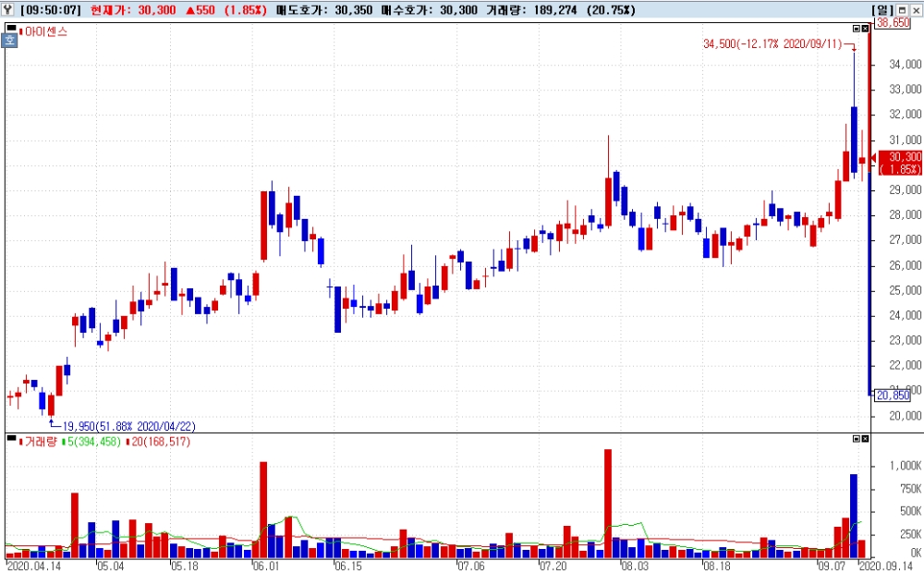This screenshot has width=924, height=573.
Task: Click the 20,850 lower limit price tag
Action: [893, 395]
